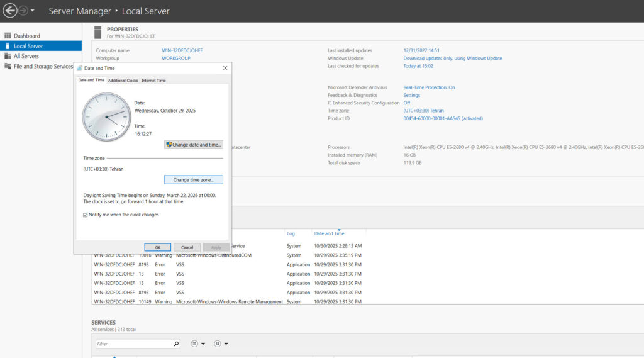Switch to the Internet Time tab
644x358 pixels.
[x=153, y=81]
